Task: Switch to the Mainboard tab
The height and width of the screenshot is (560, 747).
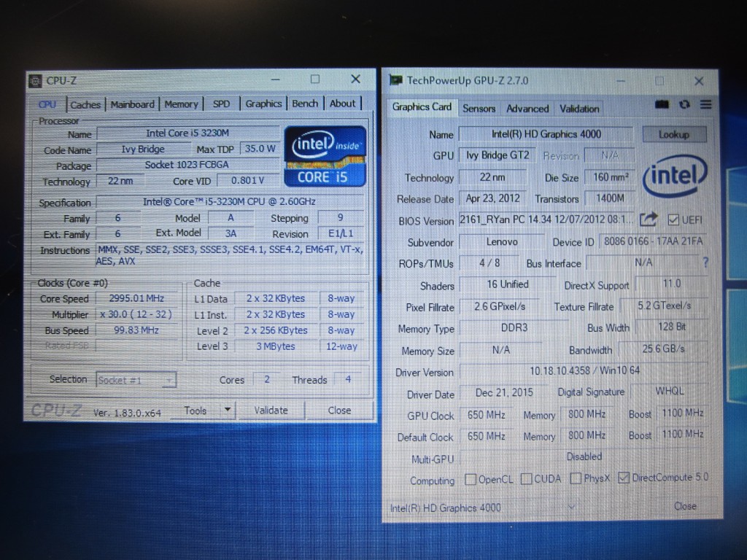Action: [x=133, y=104]
